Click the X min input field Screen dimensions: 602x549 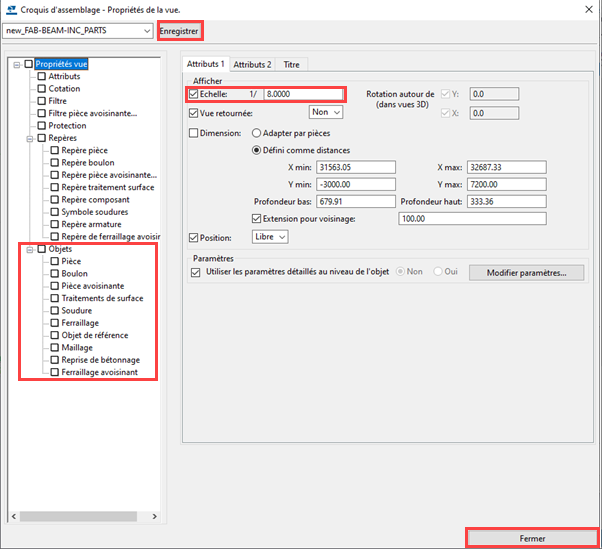click(x=353, y=167)
